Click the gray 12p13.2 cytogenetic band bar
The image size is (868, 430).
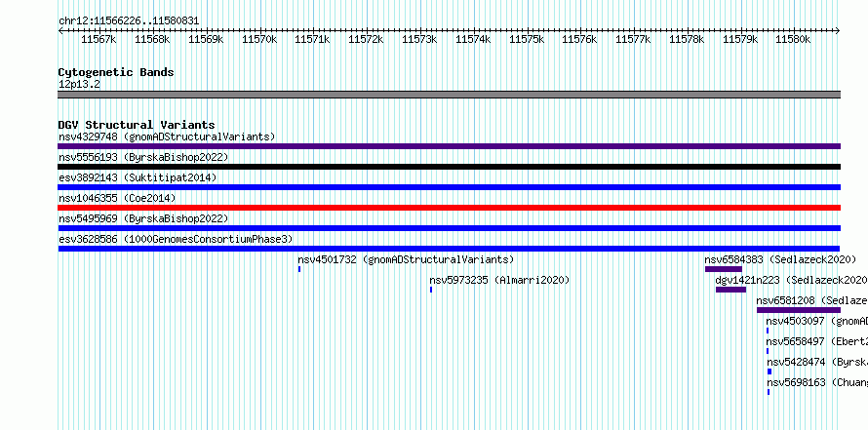click(449, 95)
